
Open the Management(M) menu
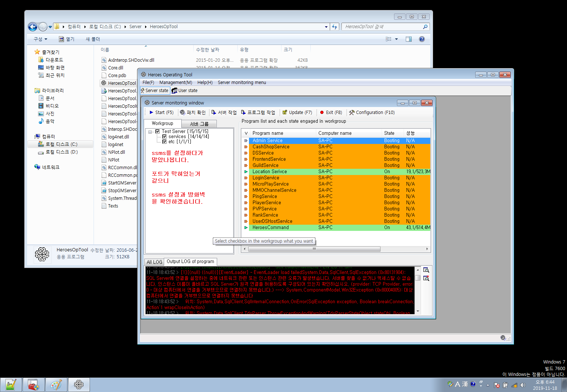(176, 83)
